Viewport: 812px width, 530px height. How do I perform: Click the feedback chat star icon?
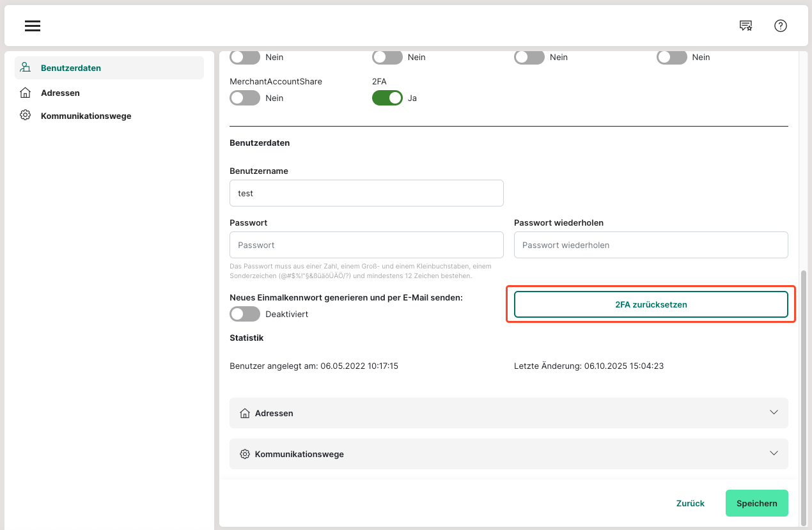(746, 26)
